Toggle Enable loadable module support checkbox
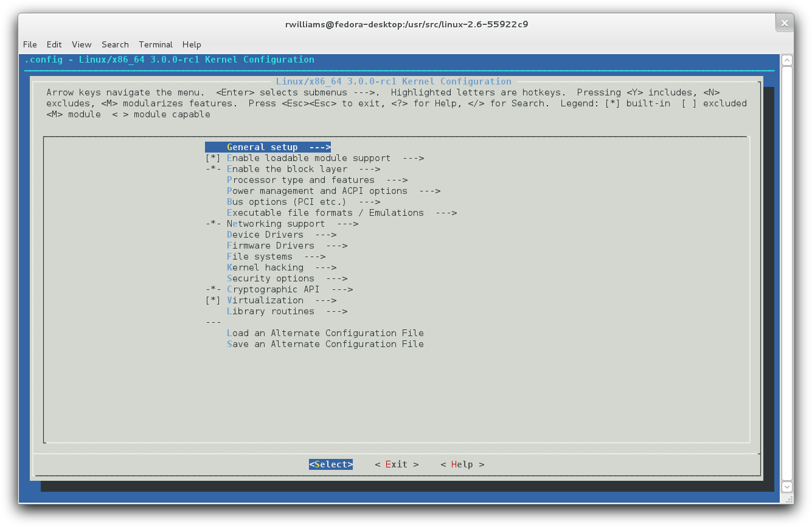The width and height of the screenshot is (812, 527). pyautogui.click(x=213, y=158)
